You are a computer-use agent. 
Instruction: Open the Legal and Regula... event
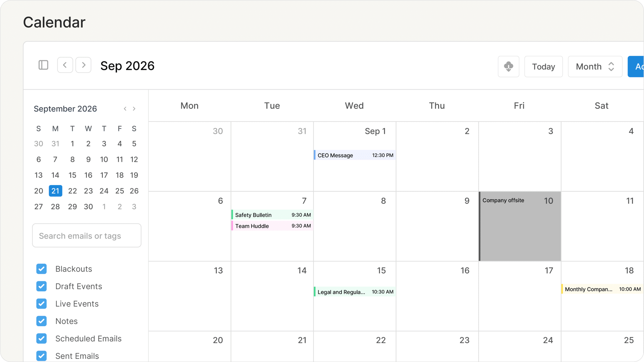click(x=355, y=292)
